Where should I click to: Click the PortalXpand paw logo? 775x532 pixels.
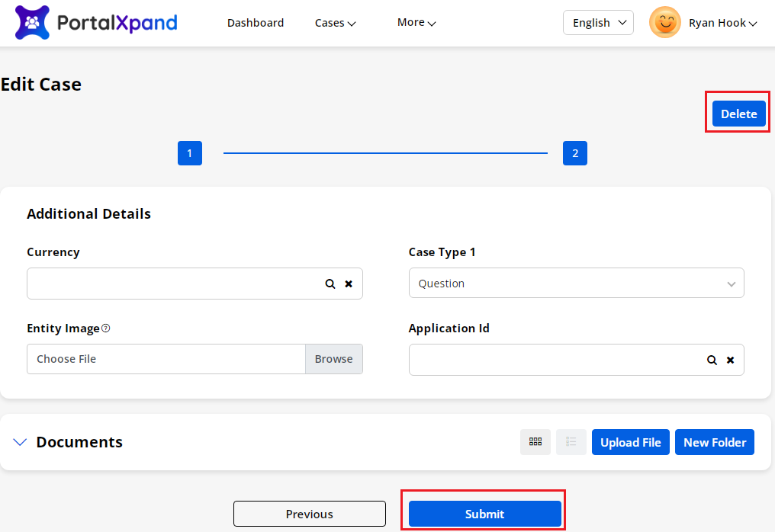point(32,23)
